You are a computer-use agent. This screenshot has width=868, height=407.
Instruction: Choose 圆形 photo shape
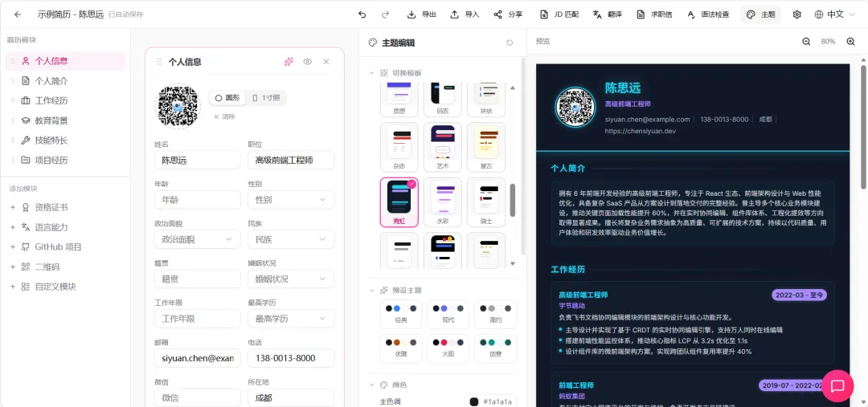[x=227, y=98]
